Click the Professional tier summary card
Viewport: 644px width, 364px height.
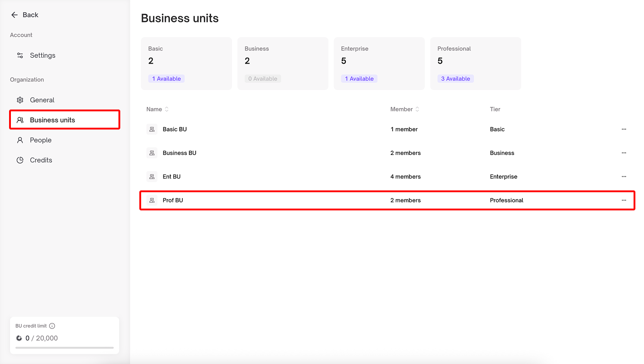pos(475,63)
